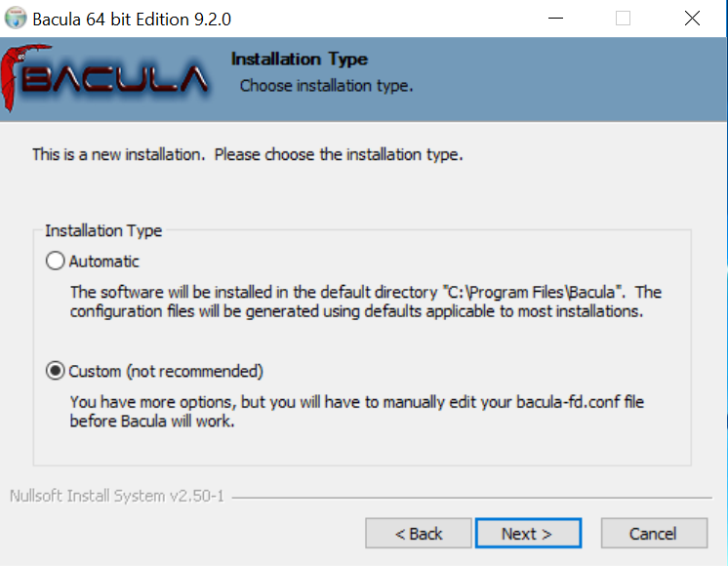Proceed with the Next > button
The width and height of the screenshot is (728, 566).
pyautogui.click(x=528, y=534)
